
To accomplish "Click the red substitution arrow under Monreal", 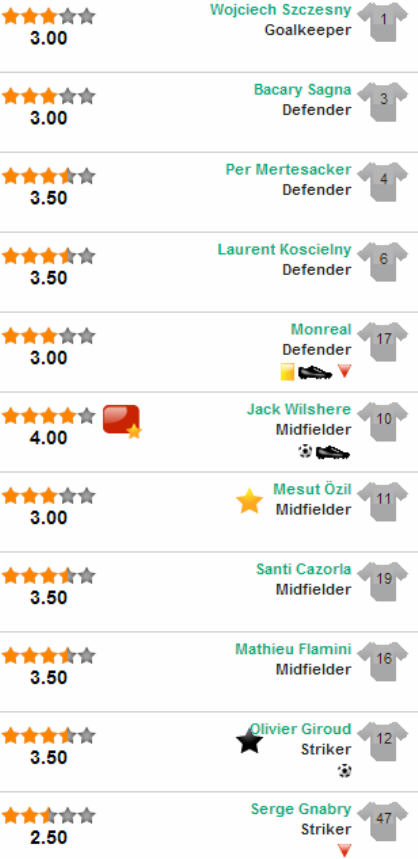I will coord(344,371).
